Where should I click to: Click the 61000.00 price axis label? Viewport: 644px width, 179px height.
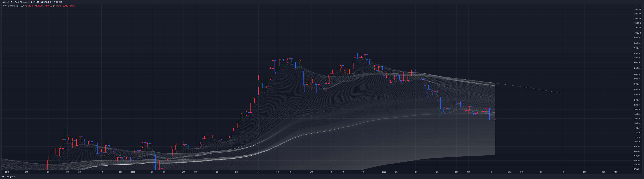[x=637, y=58]
